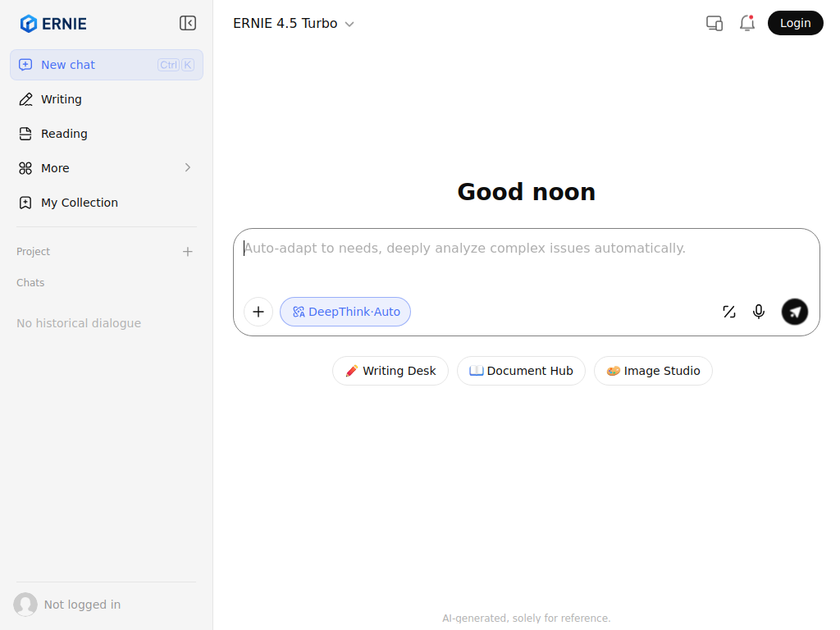
Task: Open the ERNIE 4.5 Turbo model dropdown
Action: (x=293, y=24)
